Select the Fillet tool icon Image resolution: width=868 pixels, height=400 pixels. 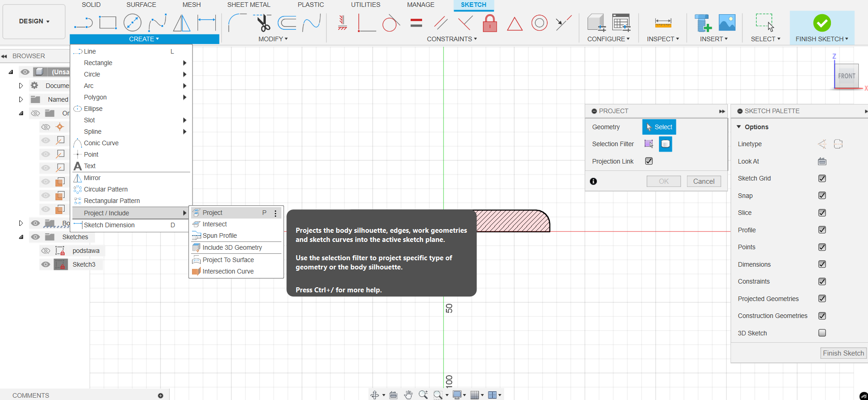[237, 22]
